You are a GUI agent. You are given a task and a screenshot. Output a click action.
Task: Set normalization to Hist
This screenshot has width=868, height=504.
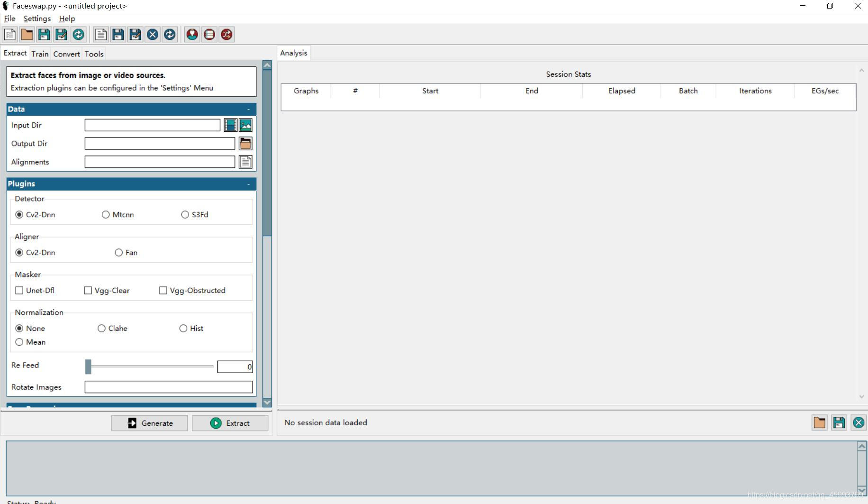coord(191,329)
